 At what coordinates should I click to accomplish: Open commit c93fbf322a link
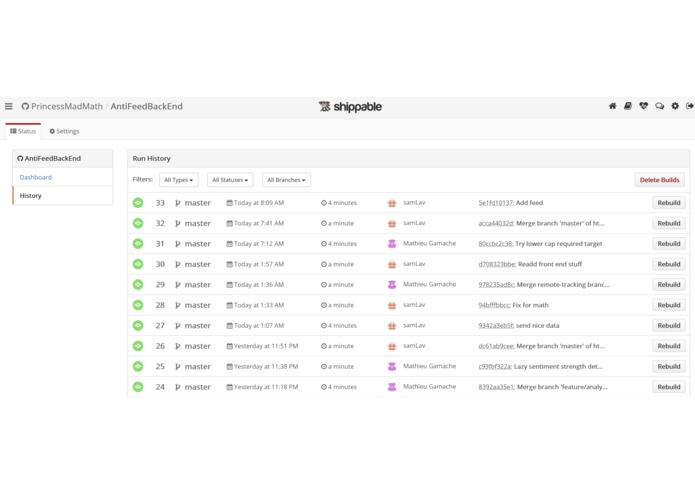pyautogui.click(x=496, y=366)
